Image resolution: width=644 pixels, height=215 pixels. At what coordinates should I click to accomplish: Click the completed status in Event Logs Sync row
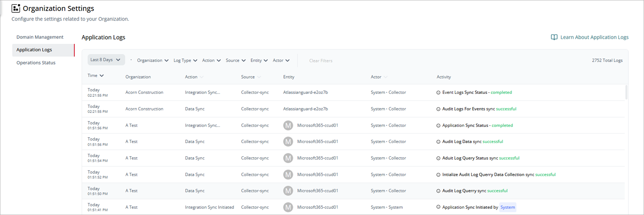click(x=501, y=92)
